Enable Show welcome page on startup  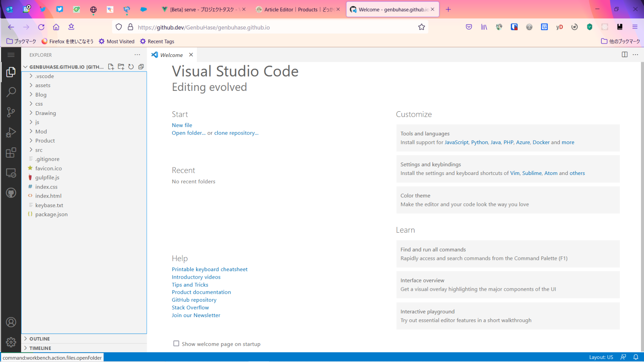click(176, 344)
